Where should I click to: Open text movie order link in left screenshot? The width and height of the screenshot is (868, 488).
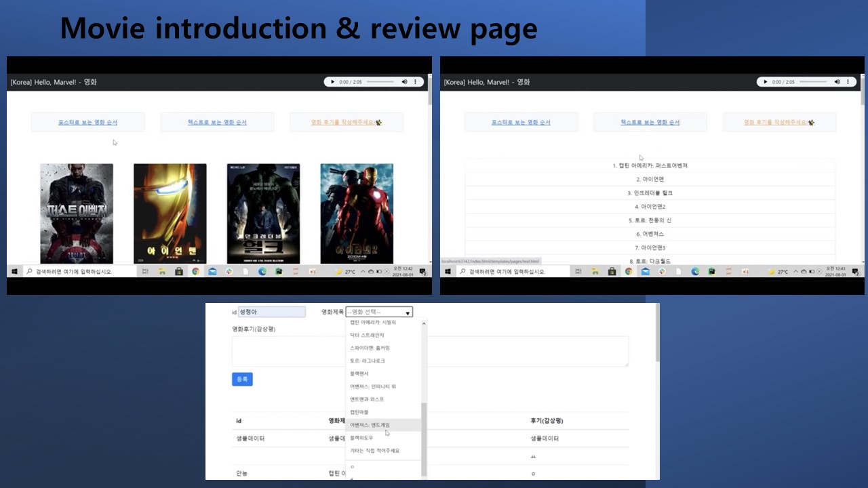[217, 123]
